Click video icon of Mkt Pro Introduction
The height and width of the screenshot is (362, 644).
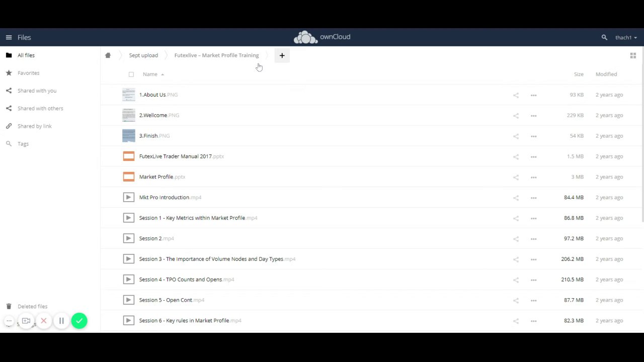point(129,198)
